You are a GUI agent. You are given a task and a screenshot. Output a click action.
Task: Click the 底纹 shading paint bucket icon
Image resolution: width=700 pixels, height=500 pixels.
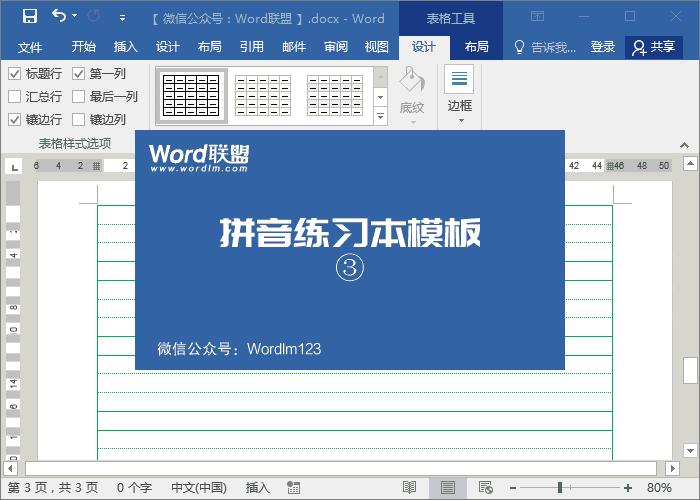point(412,80)
